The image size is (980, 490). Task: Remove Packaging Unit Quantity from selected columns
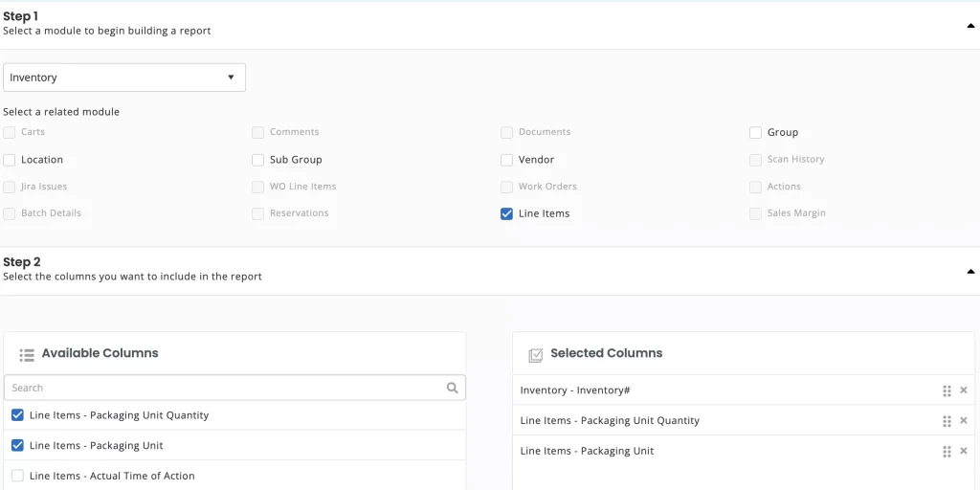tap(963, 421)
